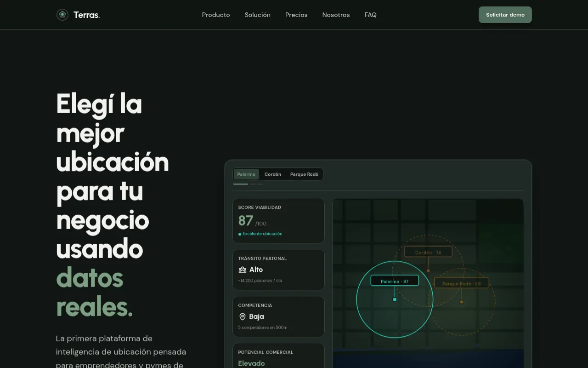Image resolution: width=588 pixels, height=368 pixels.
Task: Click the Elevado value text
Action: [x=251, y=363]
